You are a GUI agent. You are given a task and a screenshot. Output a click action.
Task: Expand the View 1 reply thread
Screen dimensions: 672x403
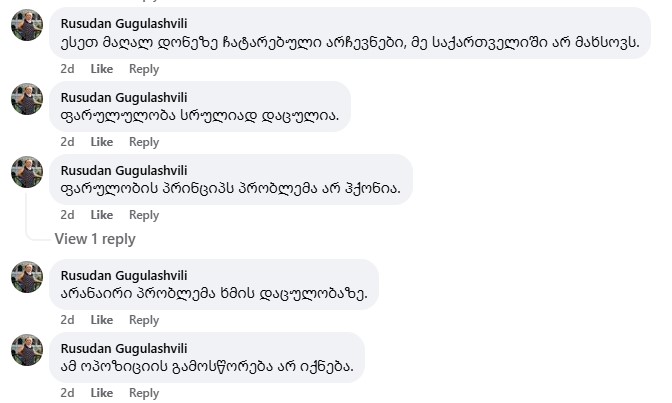[95, 239]
